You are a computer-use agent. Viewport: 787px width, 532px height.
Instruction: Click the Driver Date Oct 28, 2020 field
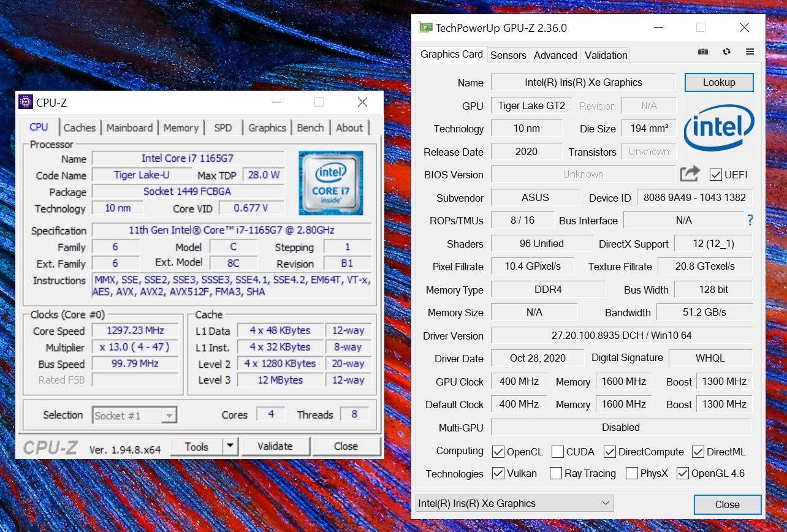click(x=538, y=358)
